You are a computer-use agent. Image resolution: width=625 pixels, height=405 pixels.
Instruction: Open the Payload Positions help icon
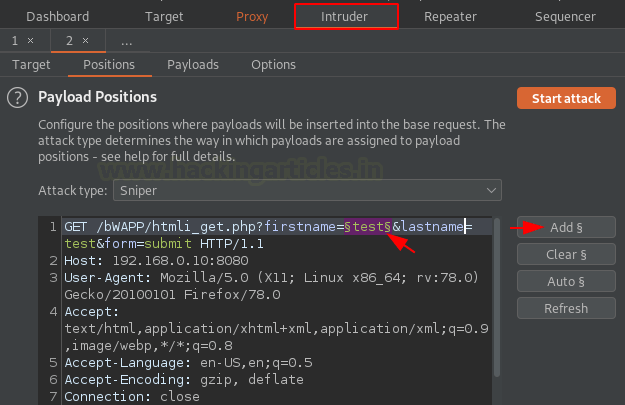(x=16, y=98)
